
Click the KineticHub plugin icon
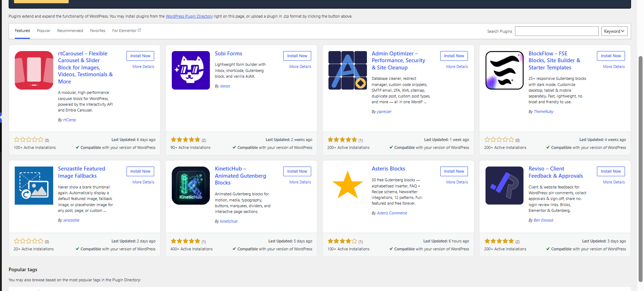tap(191, 186)
